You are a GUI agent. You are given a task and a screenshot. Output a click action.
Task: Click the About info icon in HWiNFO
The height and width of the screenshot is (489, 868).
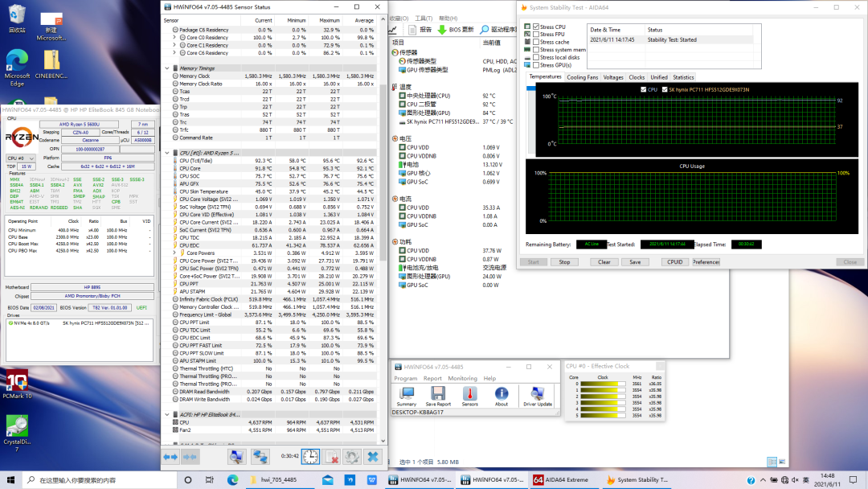502,394
